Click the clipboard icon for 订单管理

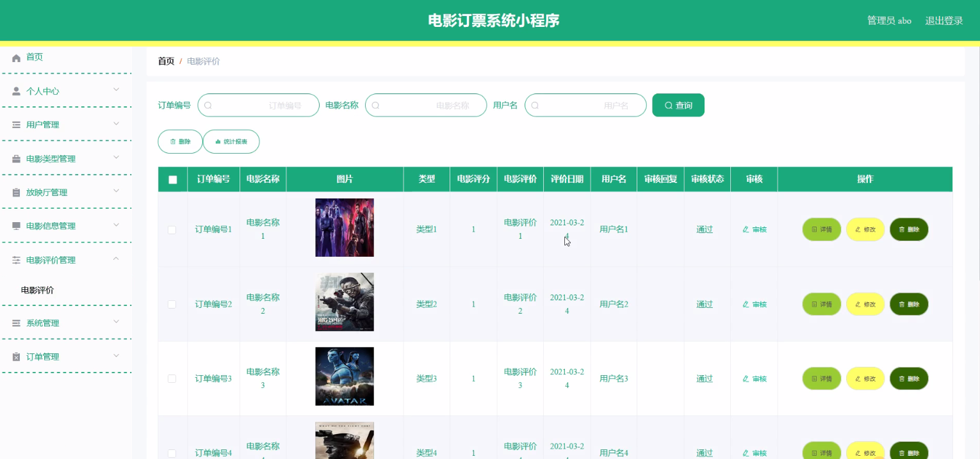(x=17, y=357)
